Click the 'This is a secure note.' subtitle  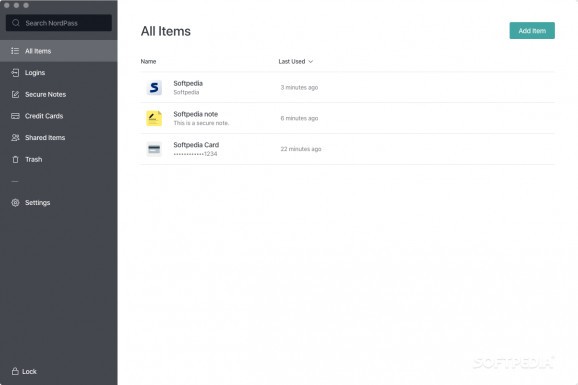(x=201, y=123)
